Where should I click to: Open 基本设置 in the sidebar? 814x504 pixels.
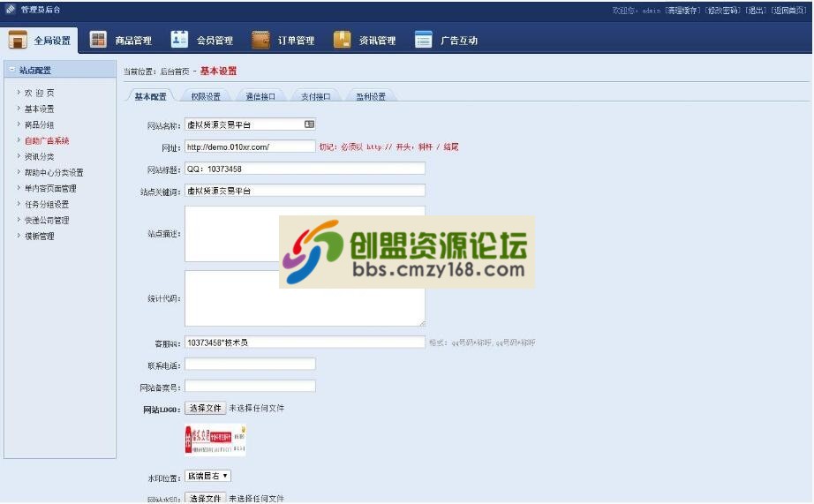[40, 109]
